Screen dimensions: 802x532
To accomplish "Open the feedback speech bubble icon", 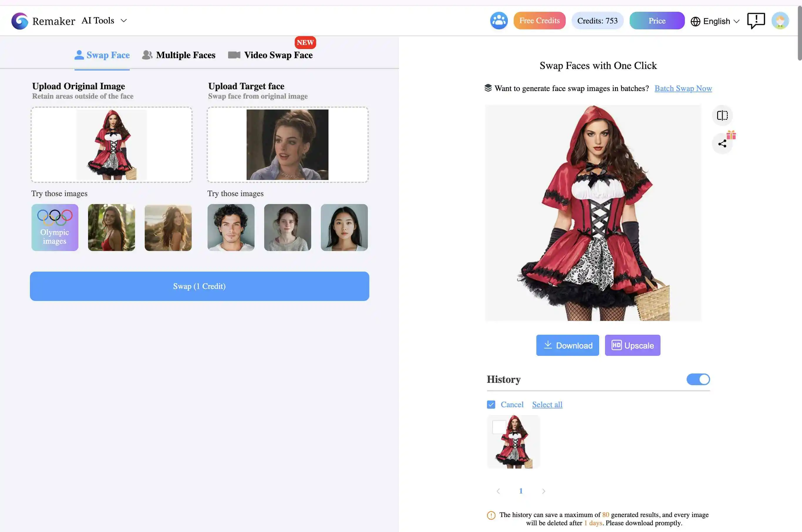I will (x=756, y=21).
